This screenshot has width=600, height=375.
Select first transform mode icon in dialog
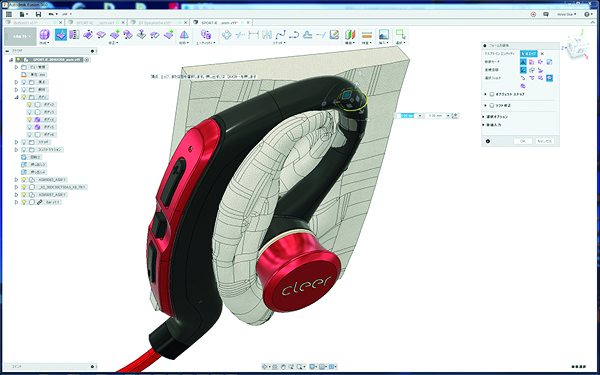[523, 62]
